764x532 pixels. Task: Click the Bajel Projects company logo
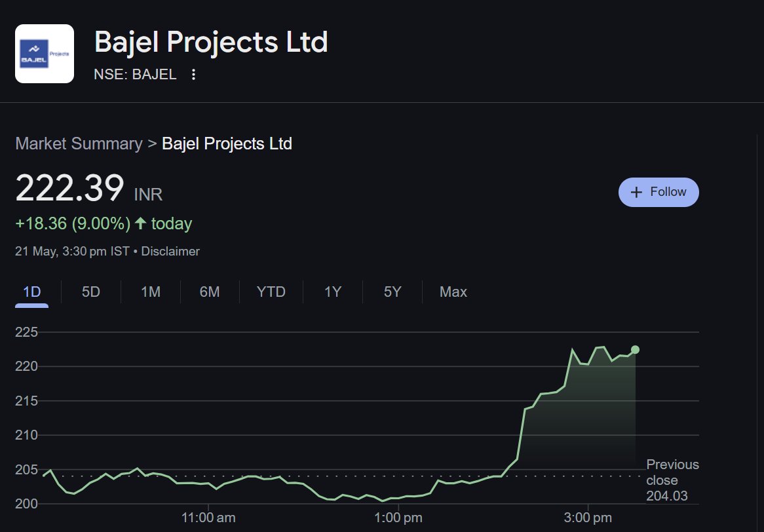45,54
